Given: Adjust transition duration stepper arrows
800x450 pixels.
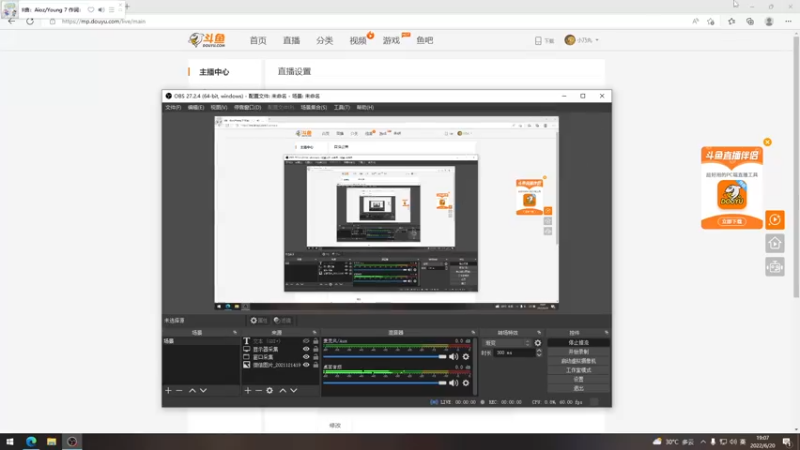Looking at the screenshot, I should point(539,353).
